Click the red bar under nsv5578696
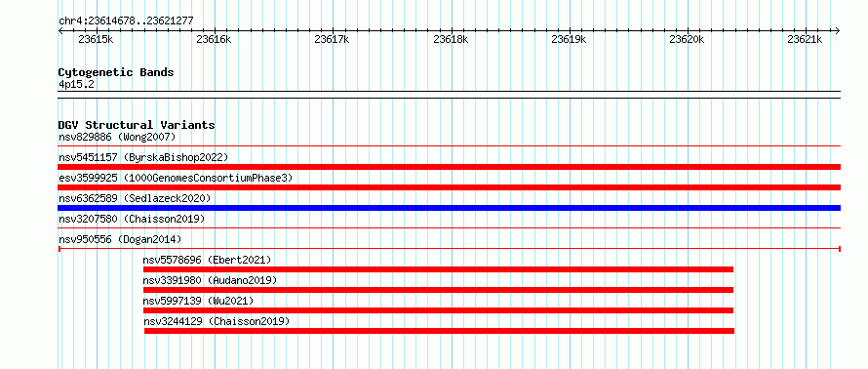Screen dimensions: 868x369 click(x=438, y=269)
